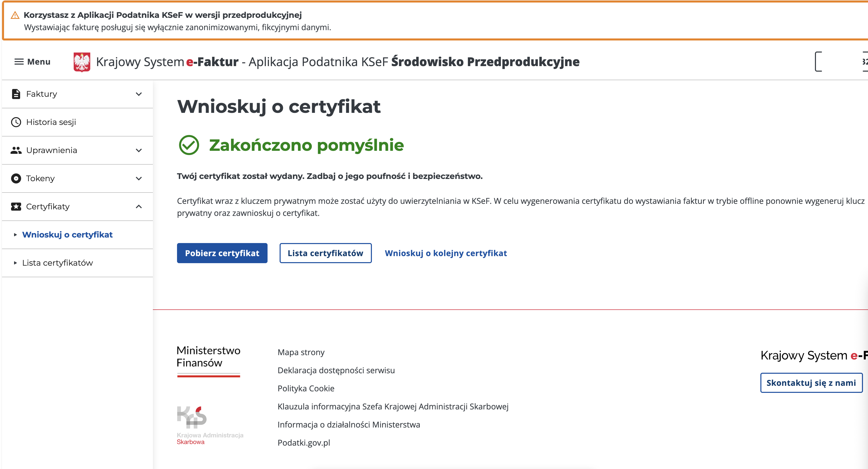868x469 pixels.
Task: Click the Historia sesji clock icon
Action: (16, 122)
